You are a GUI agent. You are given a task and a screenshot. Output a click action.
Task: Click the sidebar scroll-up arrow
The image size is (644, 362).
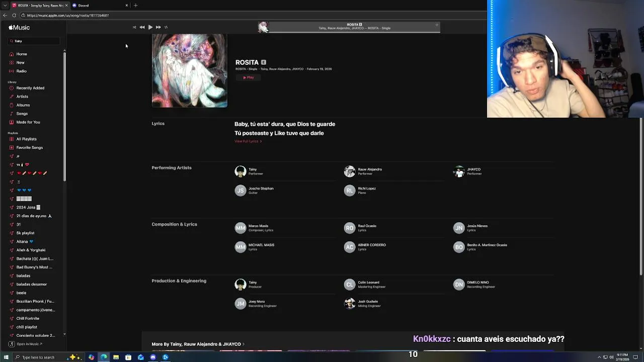(x=64, y=51)
